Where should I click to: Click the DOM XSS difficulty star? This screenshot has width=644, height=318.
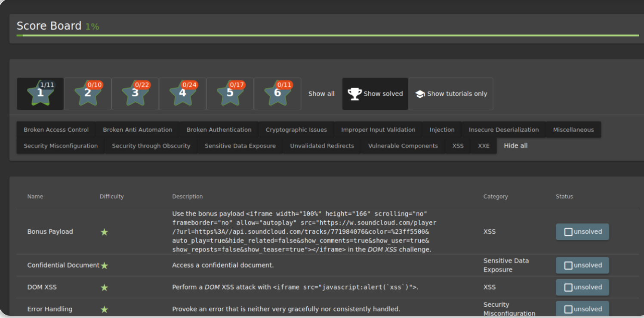tap(104, 287)
